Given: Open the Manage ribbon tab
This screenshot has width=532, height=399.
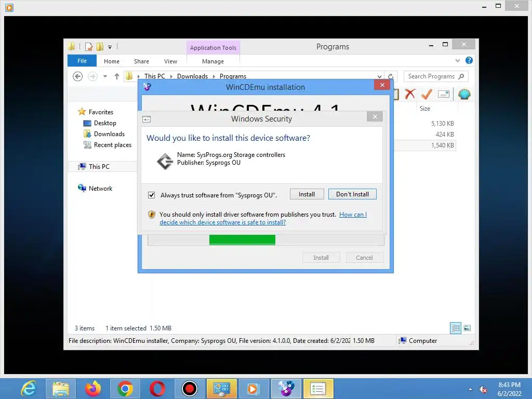Looking at the screenshot, I should 212,61.
